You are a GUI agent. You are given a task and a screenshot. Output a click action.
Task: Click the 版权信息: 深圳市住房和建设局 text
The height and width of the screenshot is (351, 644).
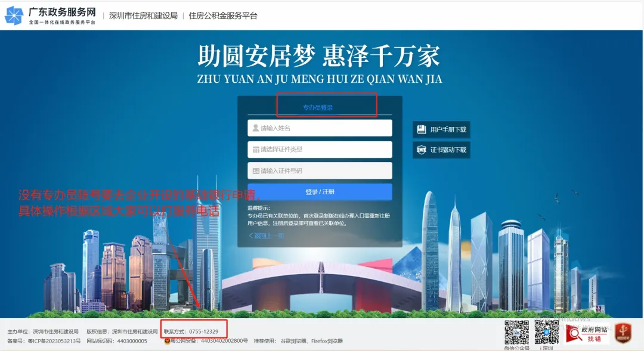(x=122, y=331)
